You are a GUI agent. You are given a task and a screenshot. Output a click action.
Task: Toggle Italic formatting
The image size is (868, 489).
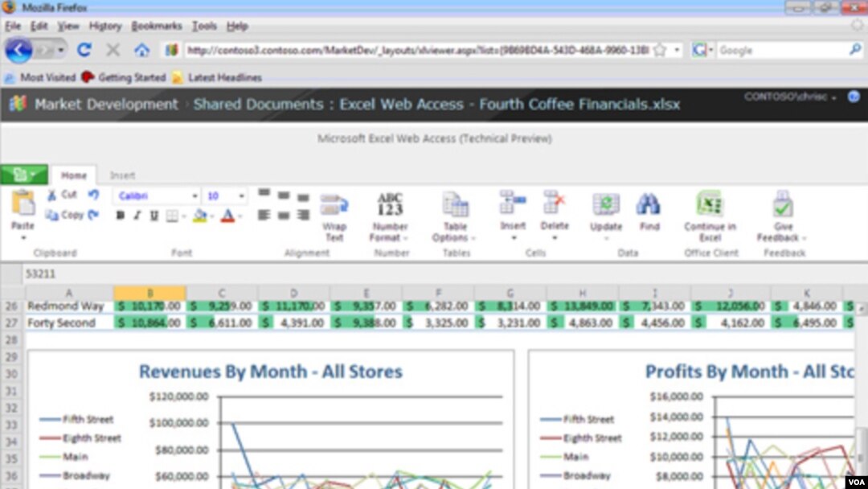tap(137, 216)
